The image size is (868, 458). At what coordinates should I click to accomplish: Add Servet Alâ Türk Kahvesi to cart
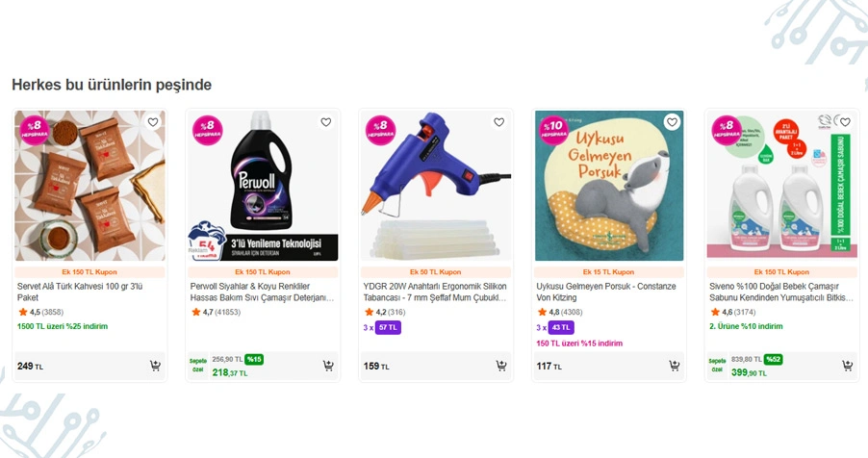tap(155, 366)
